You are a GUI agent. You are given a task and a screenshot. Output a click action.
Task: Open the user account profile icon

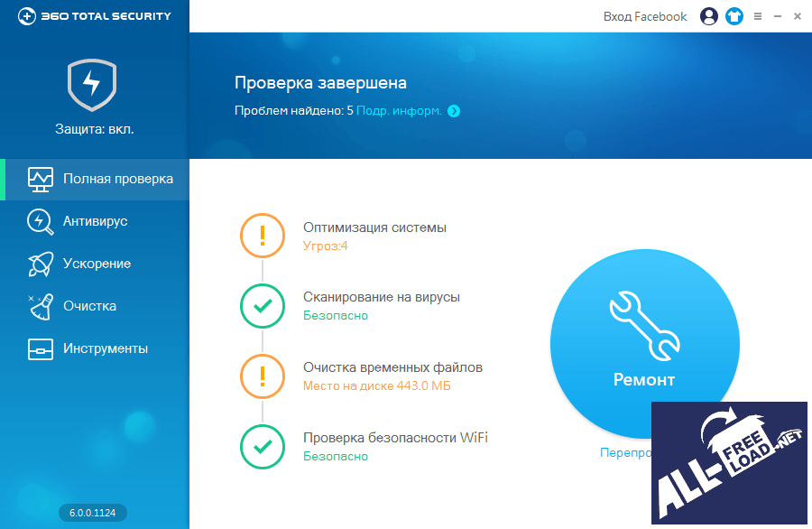click(x=709, y=16)
